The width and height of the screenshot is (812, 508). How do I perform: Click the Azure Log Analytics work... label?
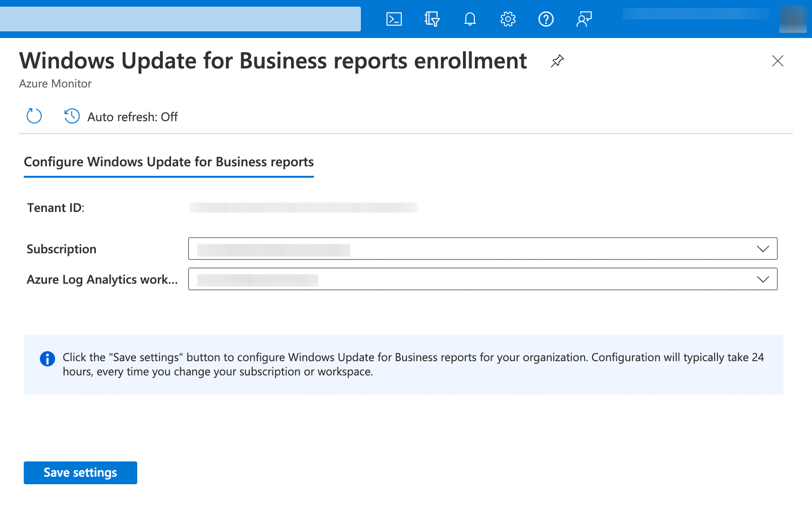[102, 279]
